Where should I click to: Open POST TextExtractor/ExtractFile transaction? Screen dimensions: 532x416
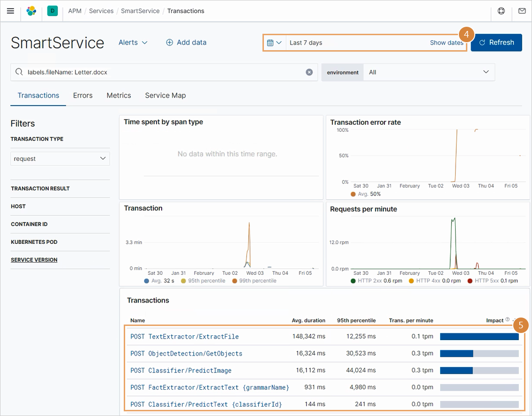(x=185, y=336)
